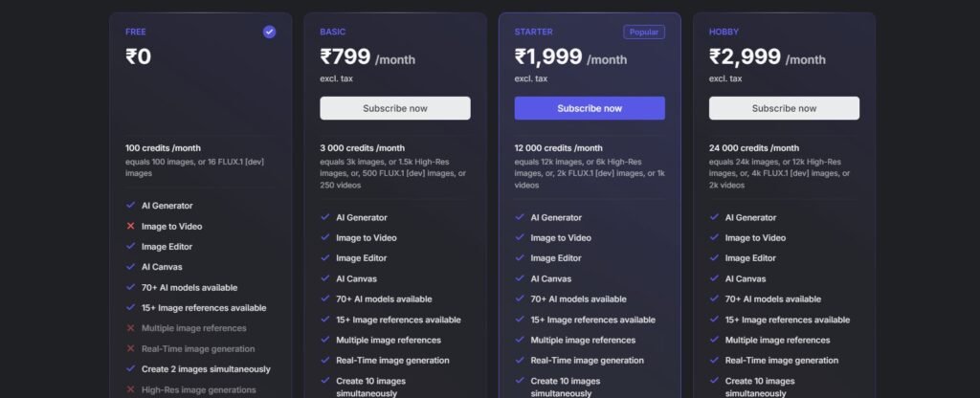Image resolution: width=980 pixels, height=398 pixels.
Task: Click the red X beside Multiple image references
Action: pyautogui.click(x=130, y=328)
